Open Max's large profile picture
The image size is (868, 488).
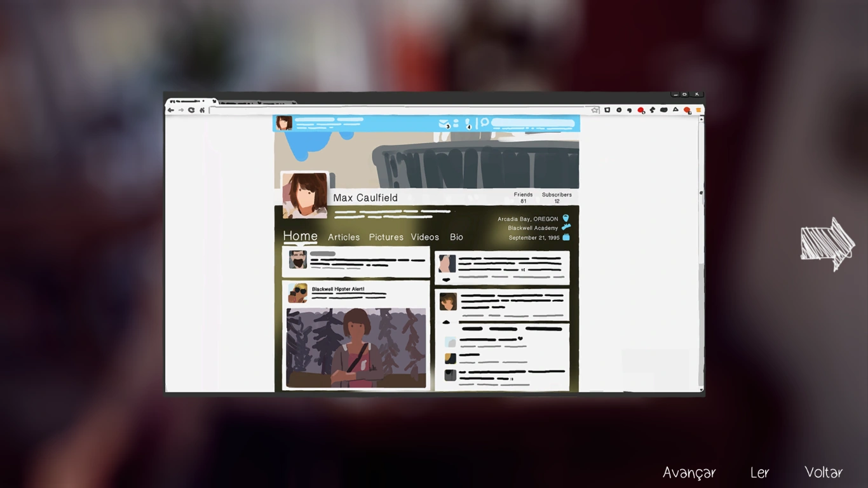[305, 195]
